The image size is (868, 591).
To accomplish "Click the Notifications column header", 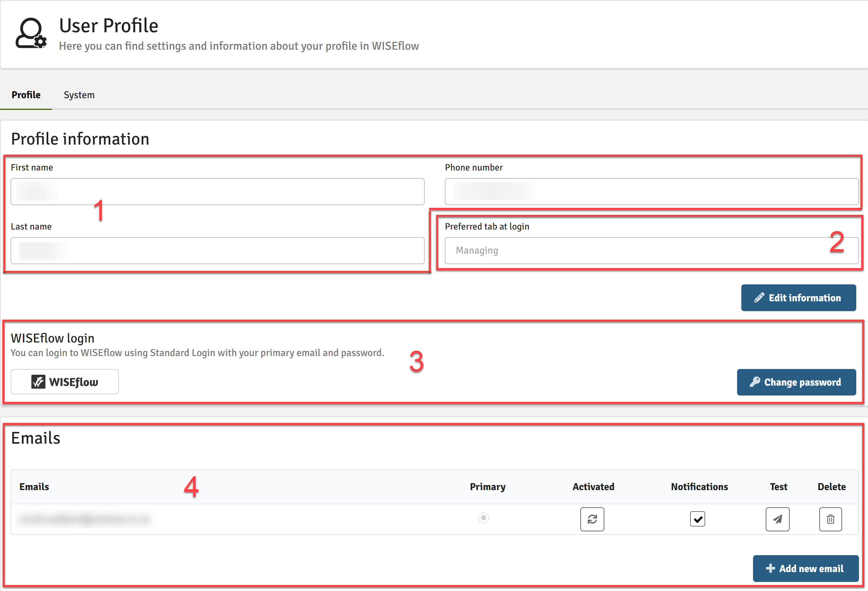I will coord(699,487).
